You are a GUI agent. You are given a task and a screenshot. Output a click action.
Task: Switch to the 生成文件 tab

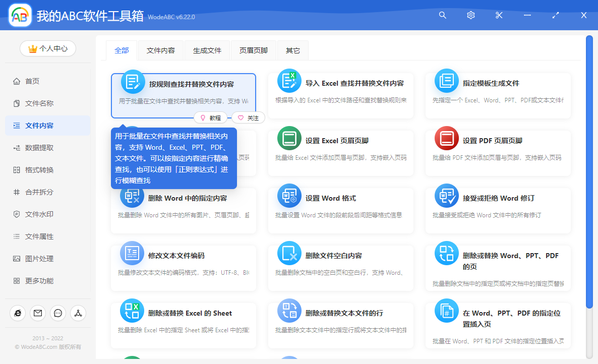[207, 50]
